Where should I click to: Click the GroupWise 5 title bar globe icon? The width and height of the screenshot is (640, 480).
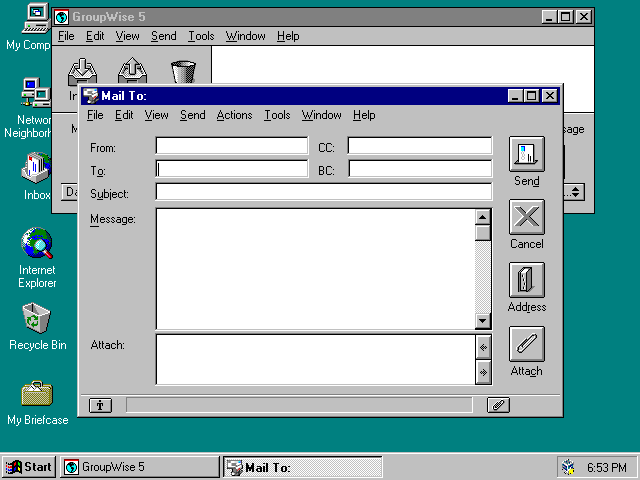click(x=62, y=17)
